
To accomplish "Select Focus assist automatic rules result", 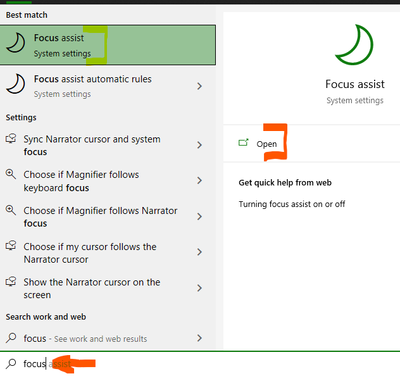I will [x=108, y=86].
